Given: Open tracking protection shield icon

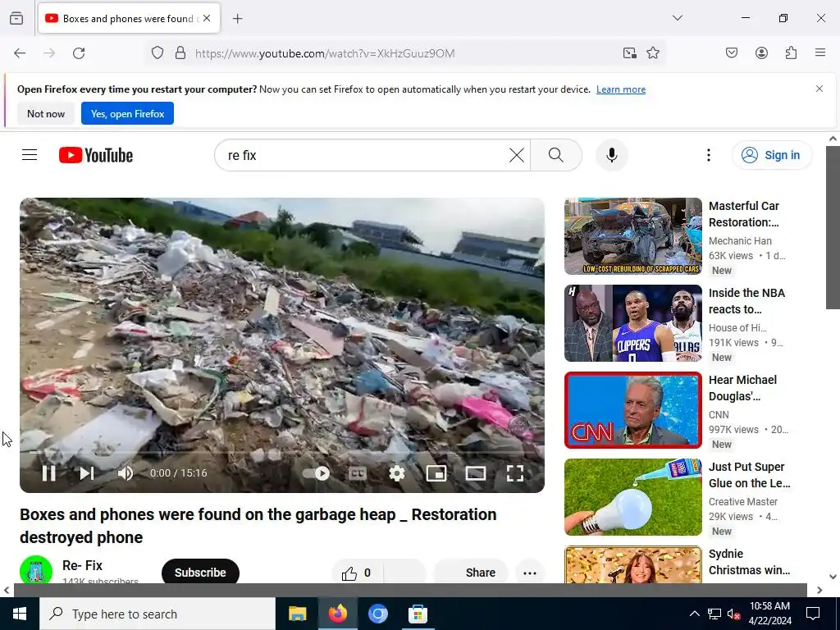Looking at the screenshot, I should (x=157, y=53).
